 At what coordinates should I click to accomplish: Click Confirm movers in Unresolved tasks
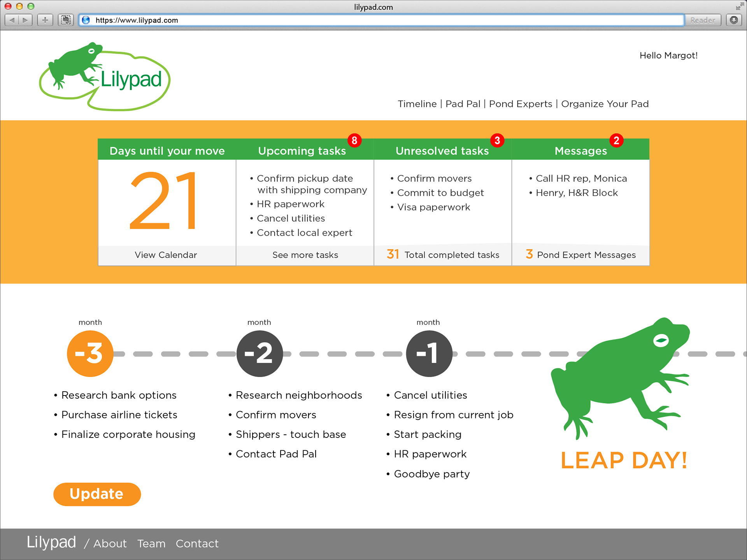(x=434, y=178)
